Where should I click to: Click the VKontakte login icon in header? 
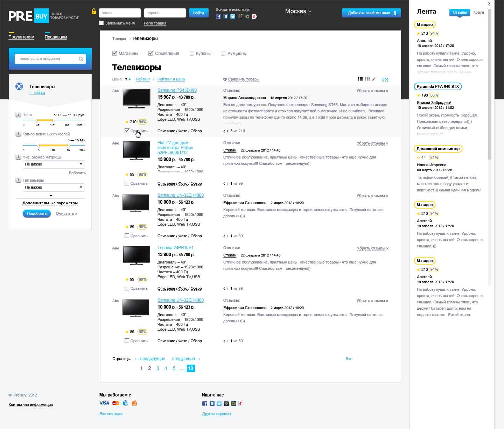226,16
